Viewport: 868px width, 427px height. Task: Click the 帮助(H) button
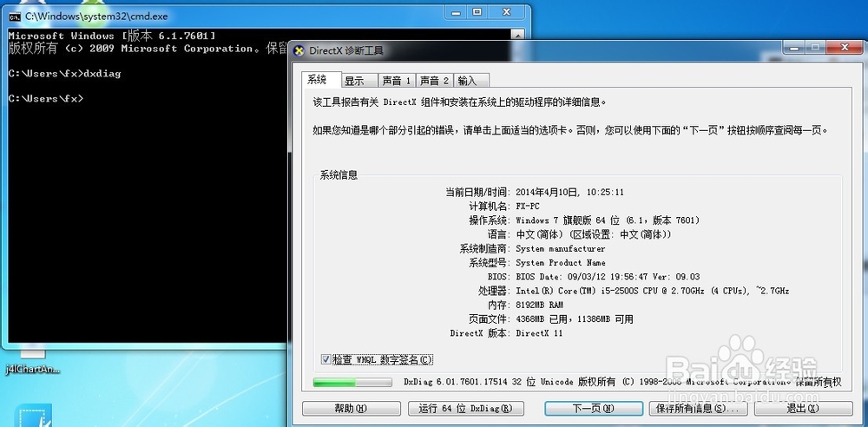[x=351, y=409]
